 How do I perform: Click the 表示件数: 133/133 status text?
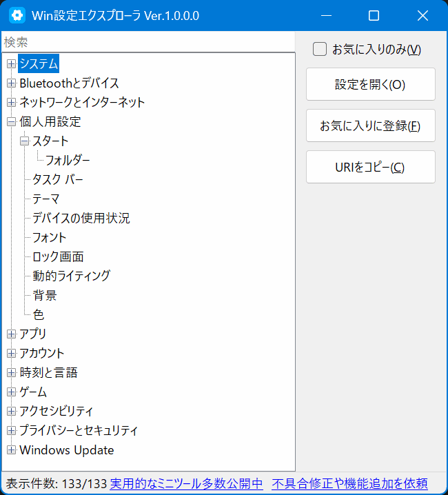point(57,484)
